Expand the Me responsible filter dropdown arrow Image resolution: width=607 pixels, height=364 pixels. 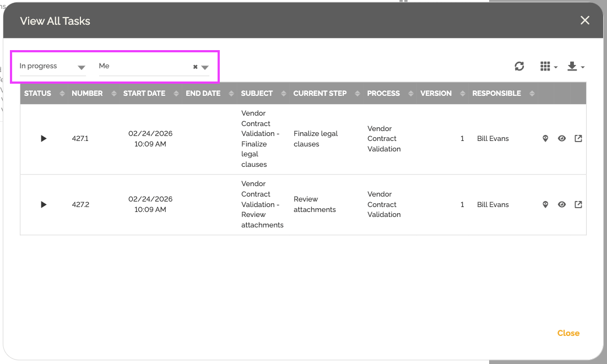205,68
